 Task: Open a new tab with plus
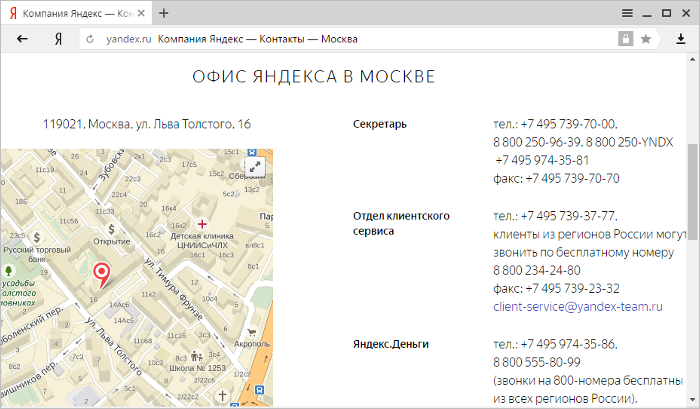164,13
